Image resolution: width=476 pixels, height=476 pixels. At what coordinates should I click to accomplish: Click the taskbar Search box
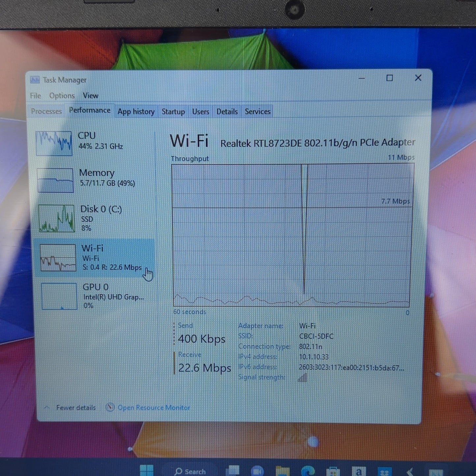(191, 471)
